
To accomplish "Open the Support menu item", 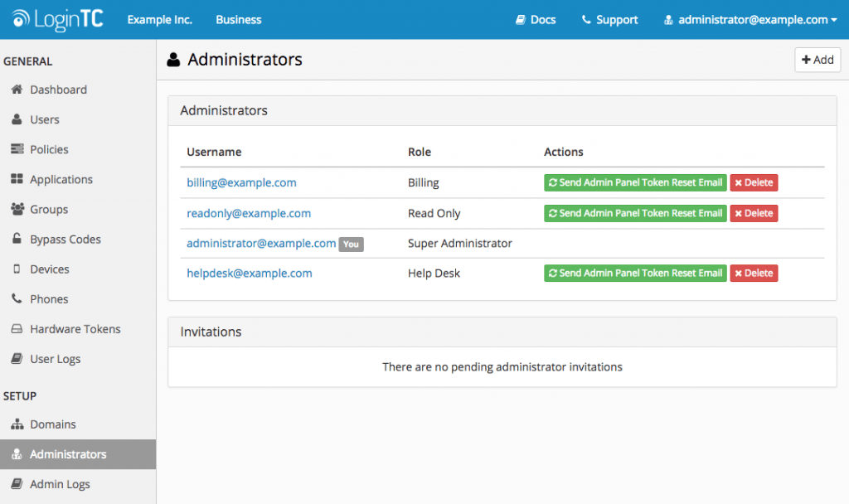I will 609,19.
